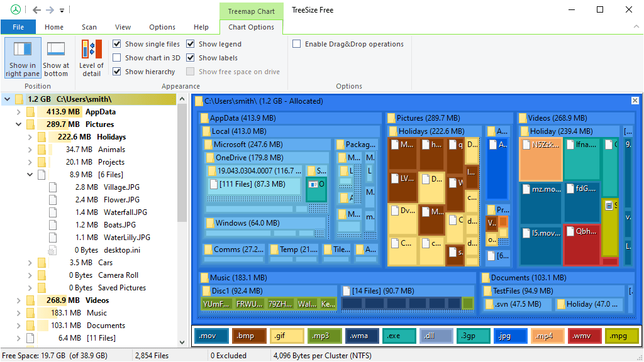The width and height of the screenshot is (644, 362).
Task: Click the Holidays folder icon in tree
Action: pos(42,136)
